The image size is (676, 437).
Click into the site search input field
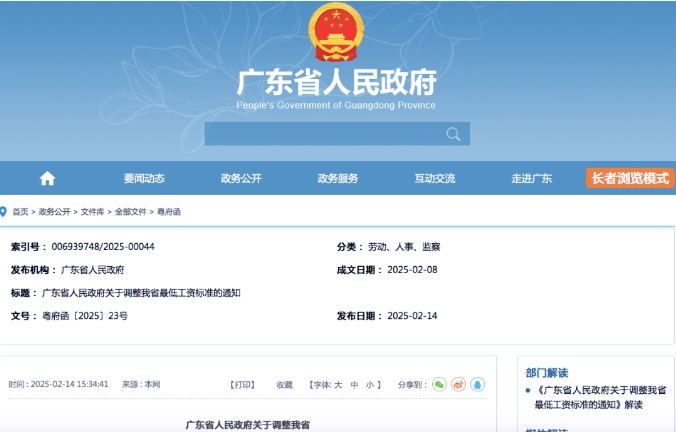[x=322, y=134]
